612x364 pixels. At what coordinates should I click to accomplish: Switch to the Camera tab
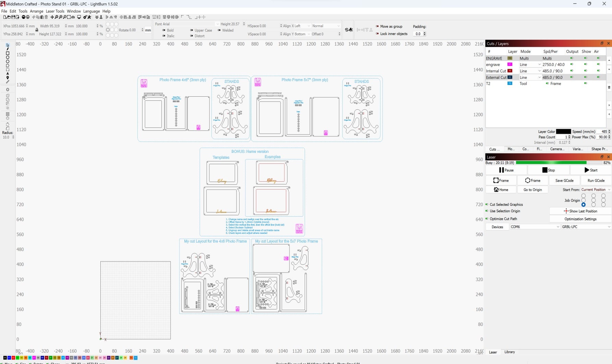coord(557,149)
